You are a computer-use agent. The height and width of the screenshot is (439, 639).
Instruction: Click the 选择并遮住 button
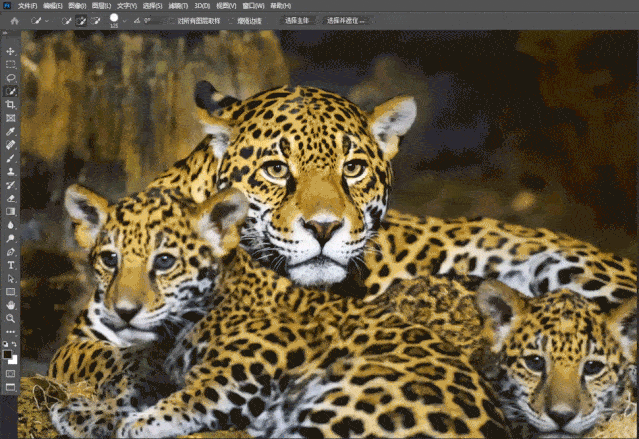pyautogui.click(x=346, y=20)
